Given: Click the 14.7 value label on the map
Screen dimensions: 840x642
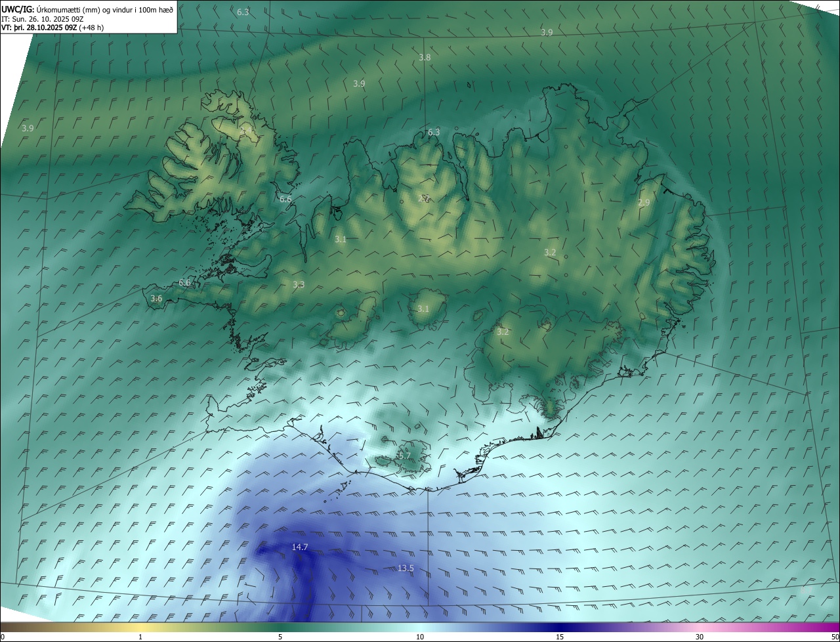Looking at the screenshot, I should [x=300, y=547].
